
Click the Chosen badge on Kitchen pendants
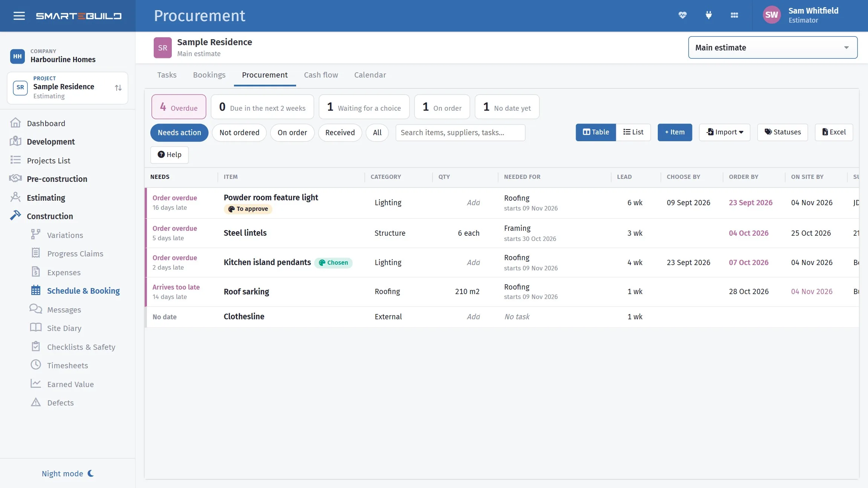(x=333, y=263)
